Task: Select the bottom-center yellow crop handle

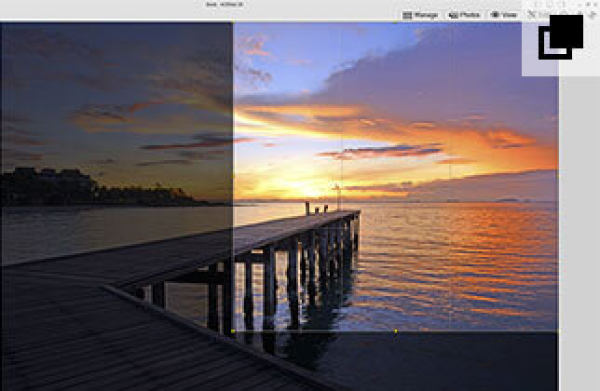Action: pyautogui.click(x=395, y=331)
